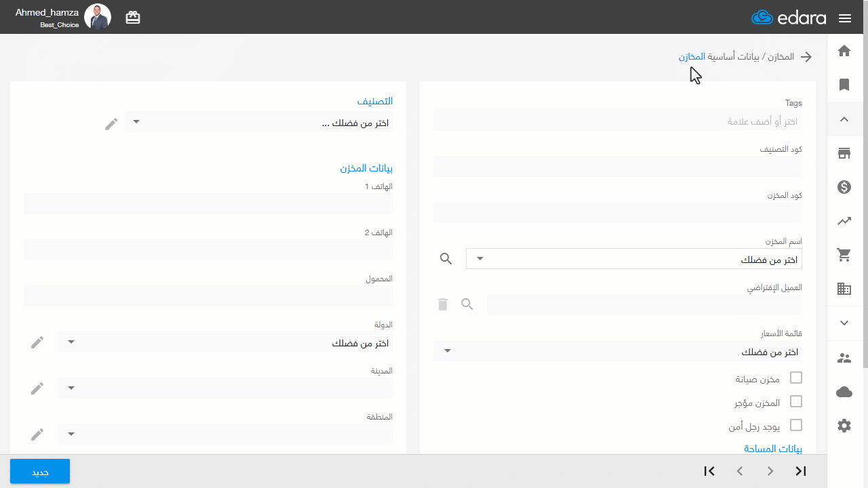
Task: Click the Tags input field
Action: pos(618,121)
